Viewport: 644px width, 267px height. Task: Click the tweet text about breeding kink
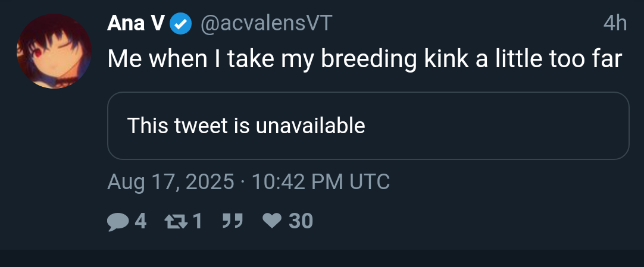pyautogui.click(x=364, y=59)
